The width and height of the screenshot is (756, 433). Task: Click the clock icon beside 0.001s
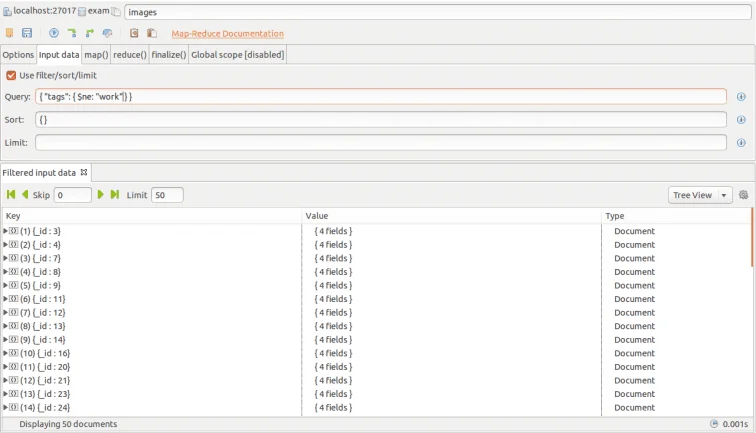click(714, 424)
